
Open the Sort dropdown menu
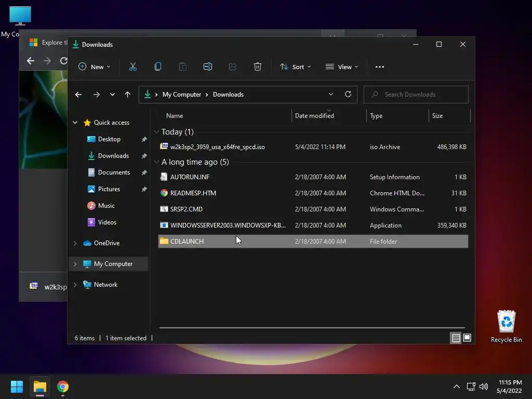(295, 67)
